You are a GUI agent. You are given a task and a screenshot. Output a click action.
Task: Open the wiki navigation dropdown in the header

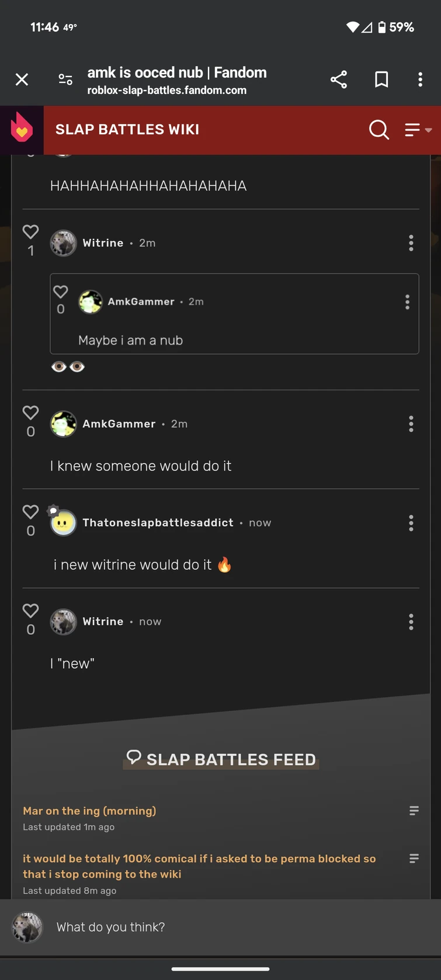(416, 130)
